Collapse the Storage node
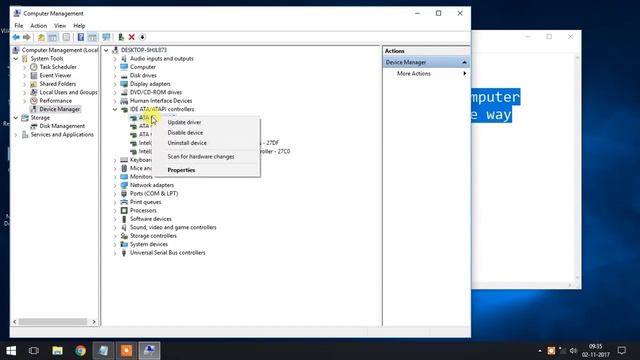640x360 pixels. 16,118
